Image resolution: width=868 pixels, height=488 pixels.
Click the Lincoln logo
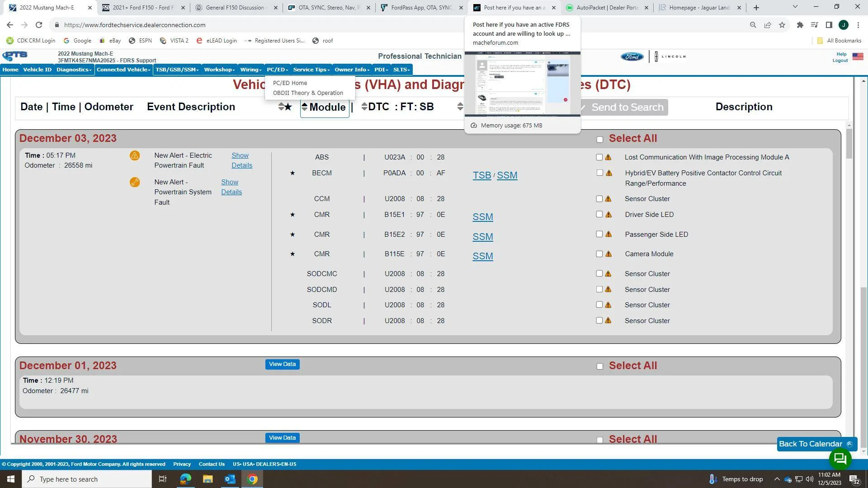click(670, 56)
